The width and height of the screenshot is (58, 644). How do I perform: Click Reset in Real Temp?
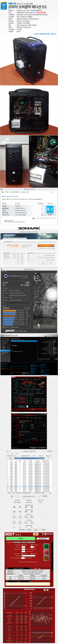click(x=36, y=529)
